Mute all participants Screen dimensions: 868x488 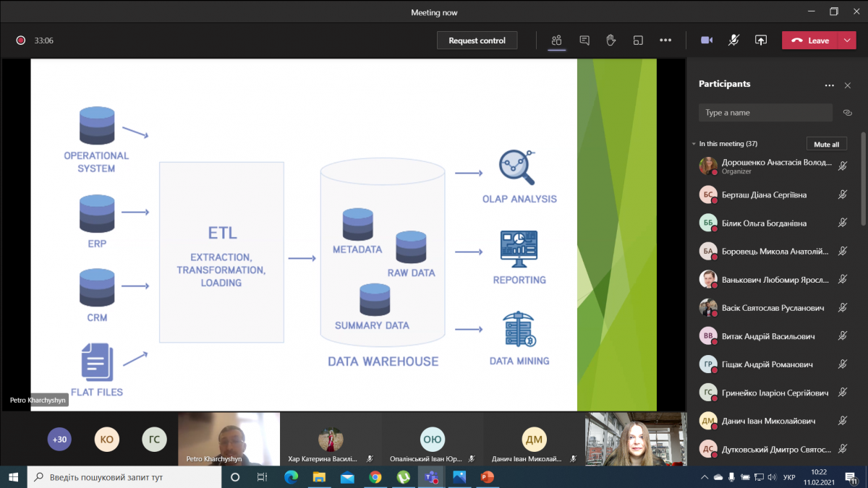826,145
